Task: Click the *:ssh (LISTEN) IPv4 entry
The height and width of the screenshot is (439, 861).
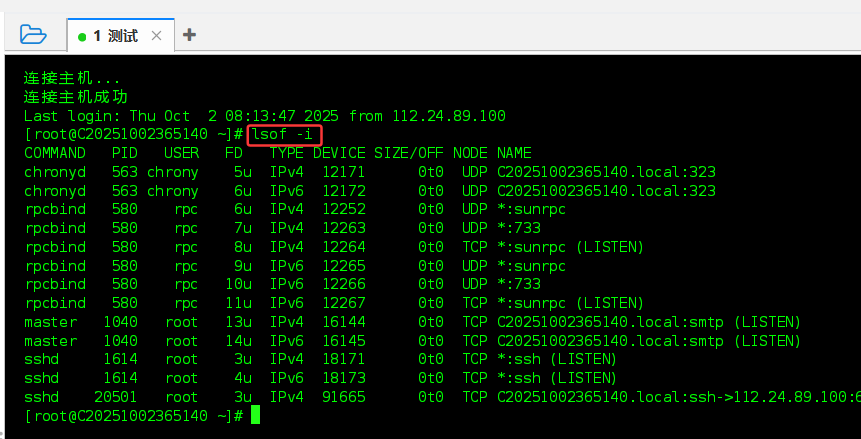Action: pos(556,359)
